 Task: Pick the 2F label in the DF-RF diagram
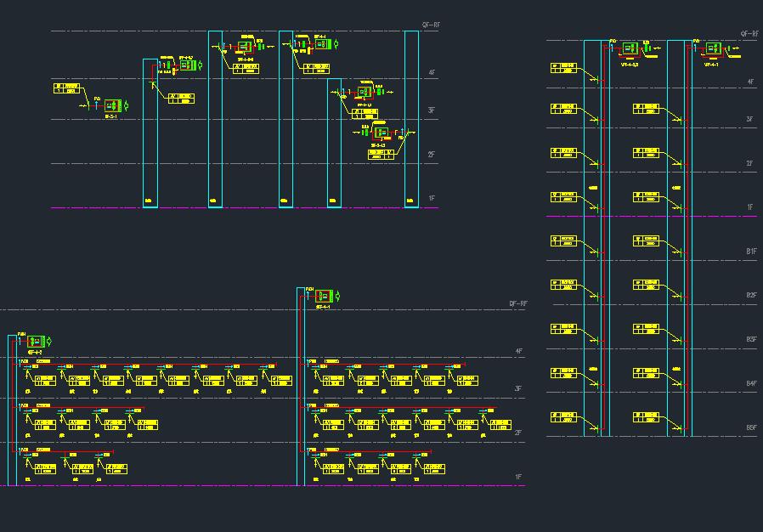(x=519, y=433)
